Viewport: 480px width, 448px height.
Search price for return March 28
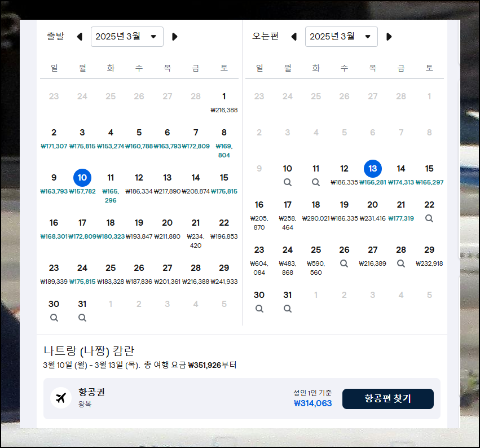pyautogui.click(x=401, y=263)
